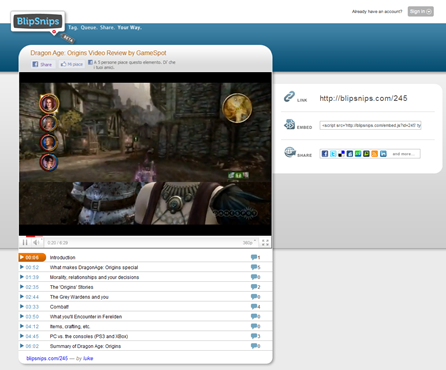Open the Dragon Age: Origins video title link
The height and width of the screenshot is (370, 446).
[x=98, y=53]
